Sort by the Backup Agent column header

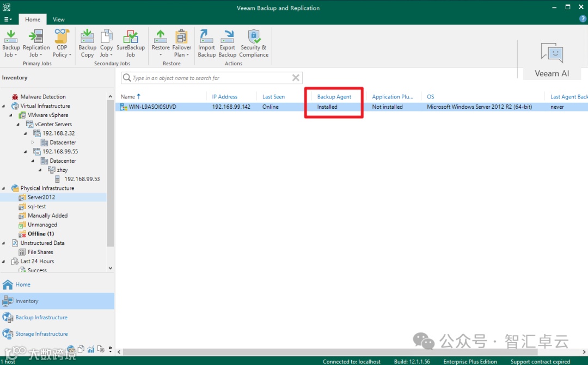click(x=334, y=97)
